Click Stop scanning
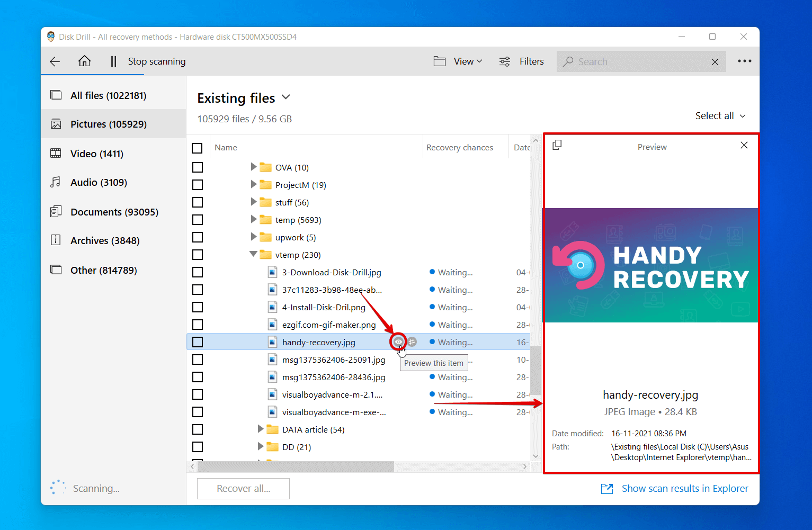 (x=157, y=61)
